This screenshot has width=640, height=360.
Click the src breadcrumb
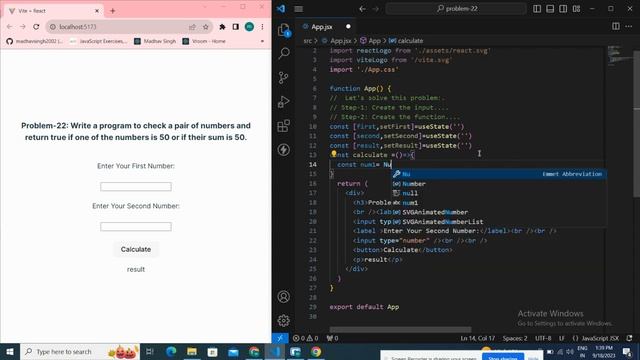(307, 41)
